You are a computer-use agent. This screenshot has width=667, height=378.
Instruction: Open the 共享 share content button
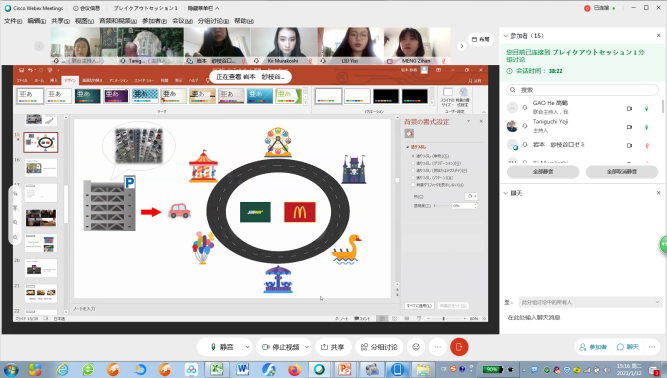point(332,347)
